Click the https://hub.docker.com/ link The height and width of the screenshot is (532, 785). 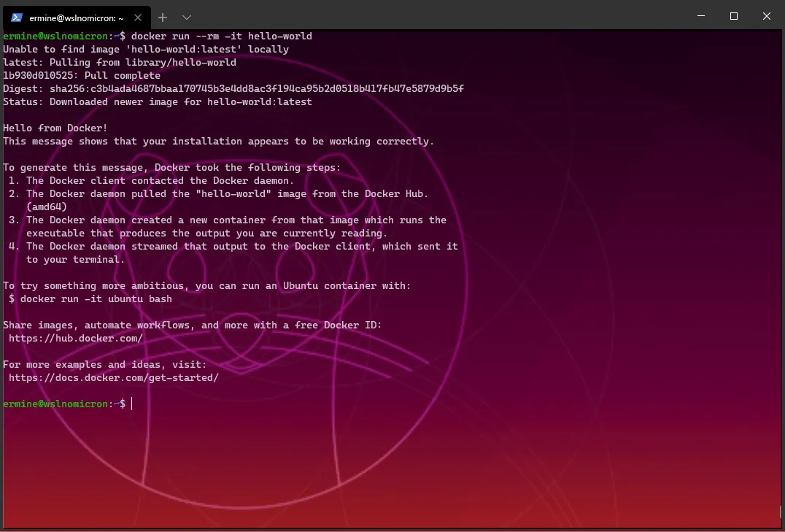(76, 339)
